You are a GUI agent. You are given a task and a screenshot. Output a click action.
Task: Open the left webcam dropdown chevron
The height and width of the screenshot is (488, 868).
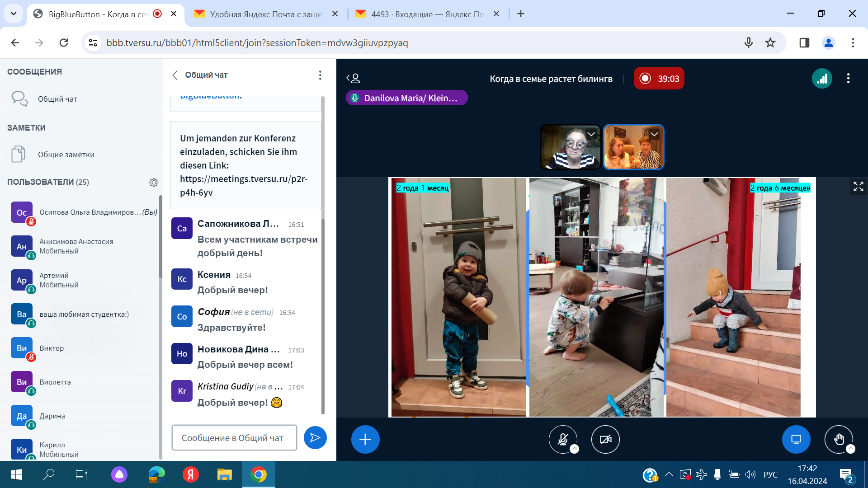pyautogui.click(x=591, y=134)
